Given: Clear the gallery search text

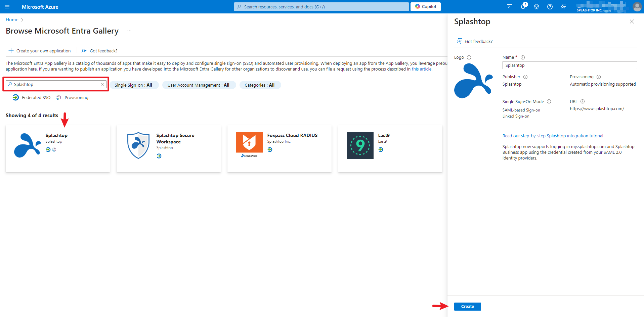Looking at the screenshot, I should 102,84.
